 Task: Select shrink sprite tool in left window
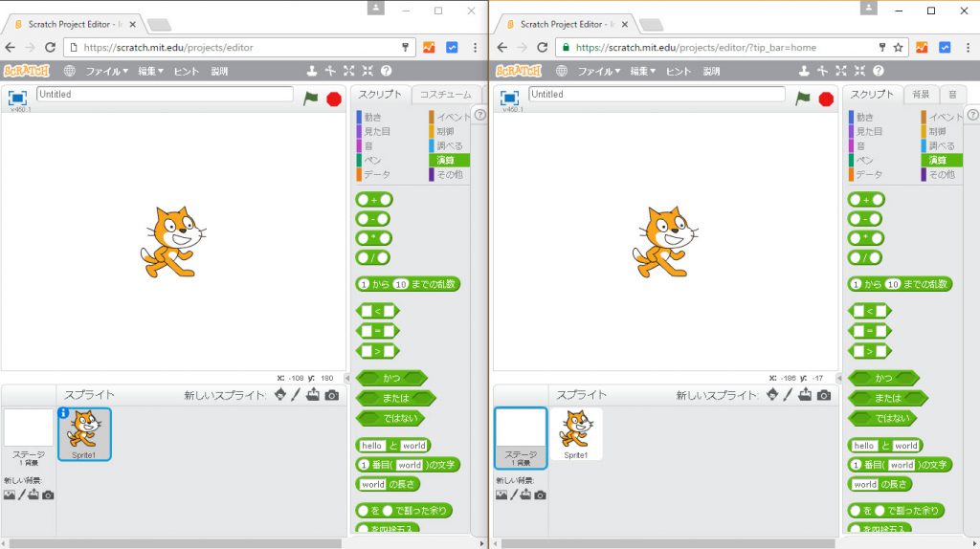[x=367, y=71]
